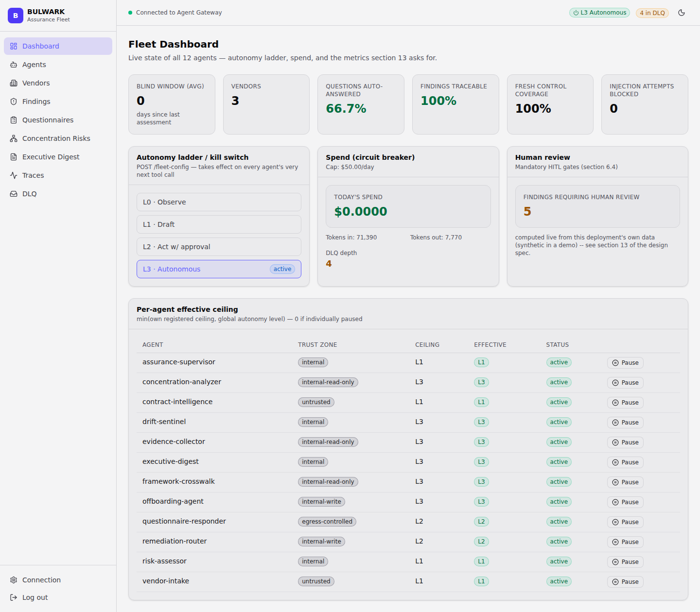The image size is (700, 612).
Task: Pause the executive-digest agent
Action: pyautogui.click(x=625, y=462)
